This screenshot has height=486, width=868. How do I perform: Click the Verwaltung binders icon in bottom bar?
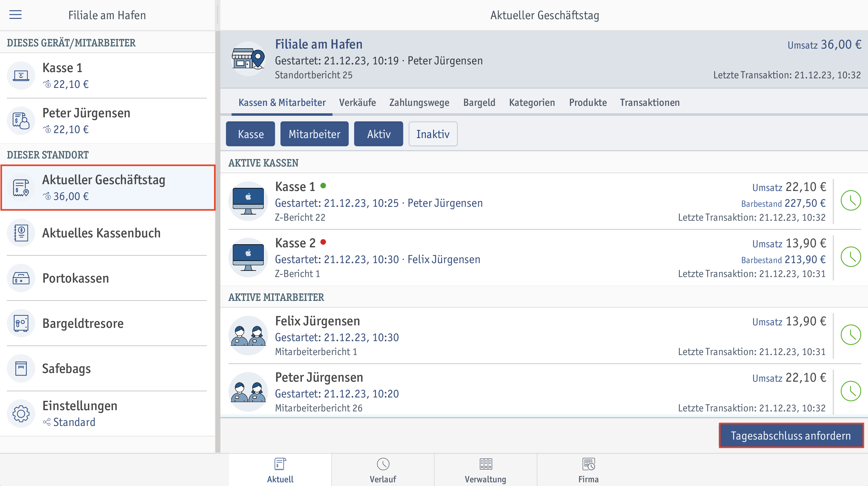point(486,464)
